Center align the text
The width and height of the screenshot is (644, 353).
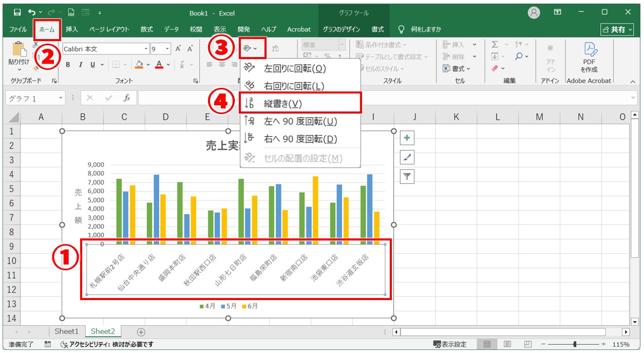(222, 65)
